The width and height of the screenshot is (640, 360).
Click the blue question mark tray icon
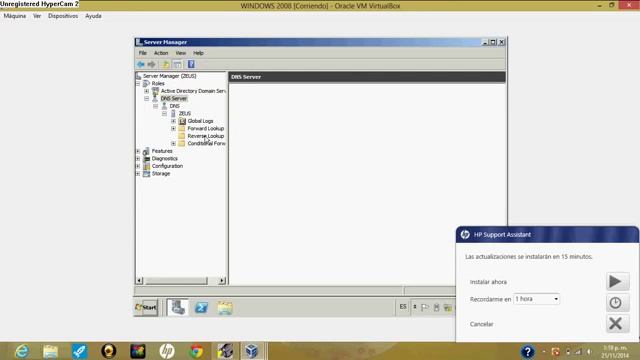pos(528,351)
